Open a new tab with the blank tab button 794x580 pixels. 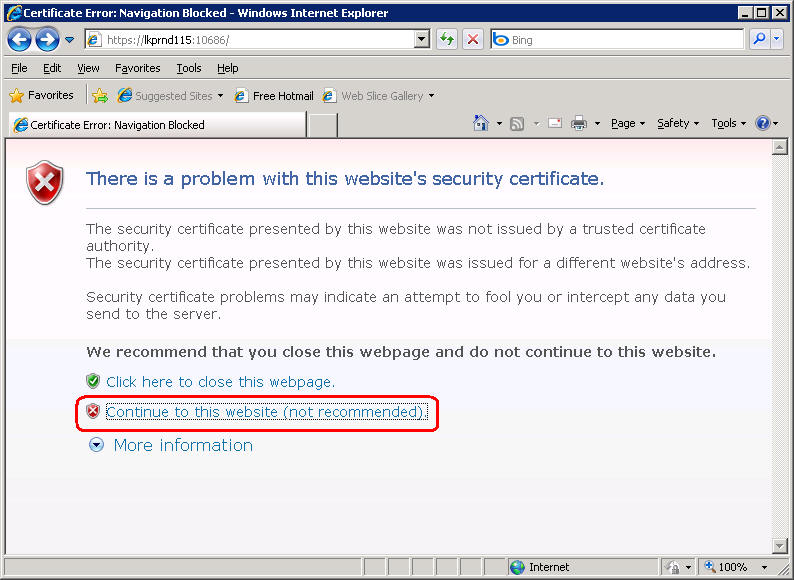pyautogui.click(x=323, y=125)
